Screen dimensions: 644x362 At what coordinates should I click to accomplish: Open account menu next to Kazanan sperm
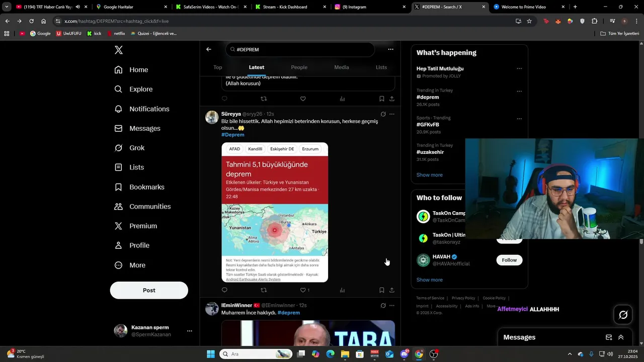pyautogui.click(x=190, y=331)
